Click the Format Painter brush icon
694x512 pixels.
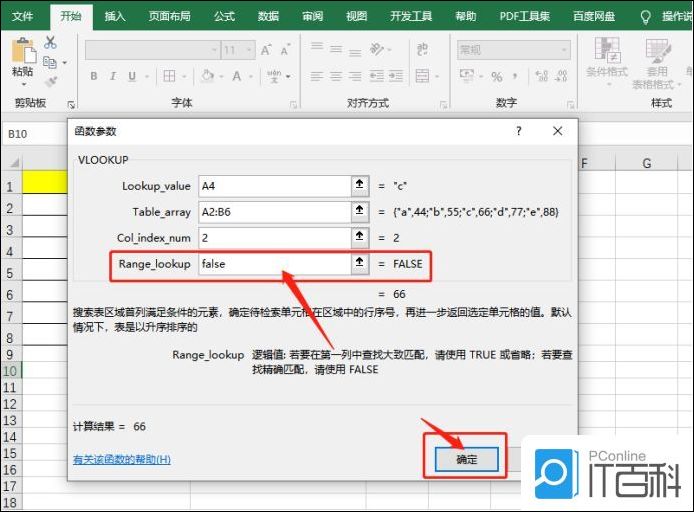tap(50, 82)
